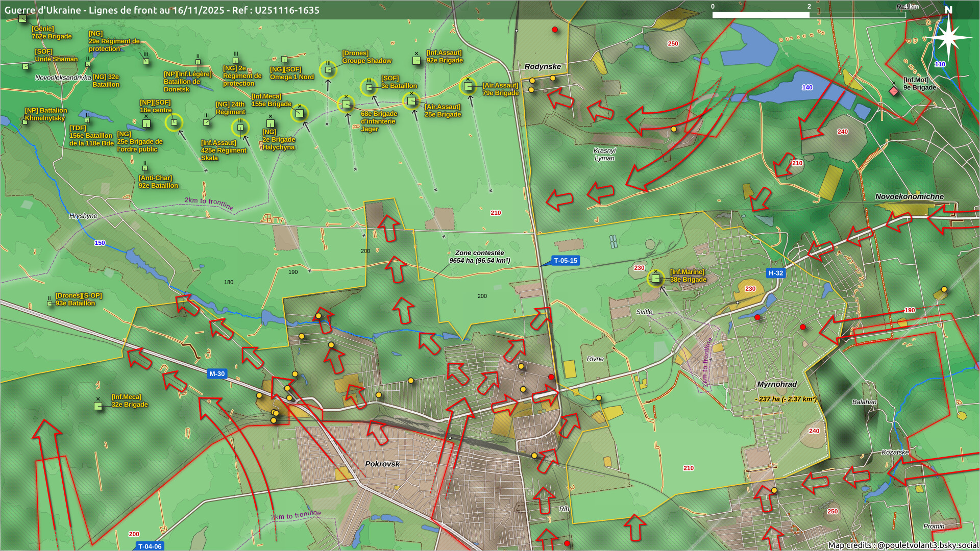Select the 93e Bataillon drones unit icon
This screenshot has height=551, width=980.
(x=50, y=303)
